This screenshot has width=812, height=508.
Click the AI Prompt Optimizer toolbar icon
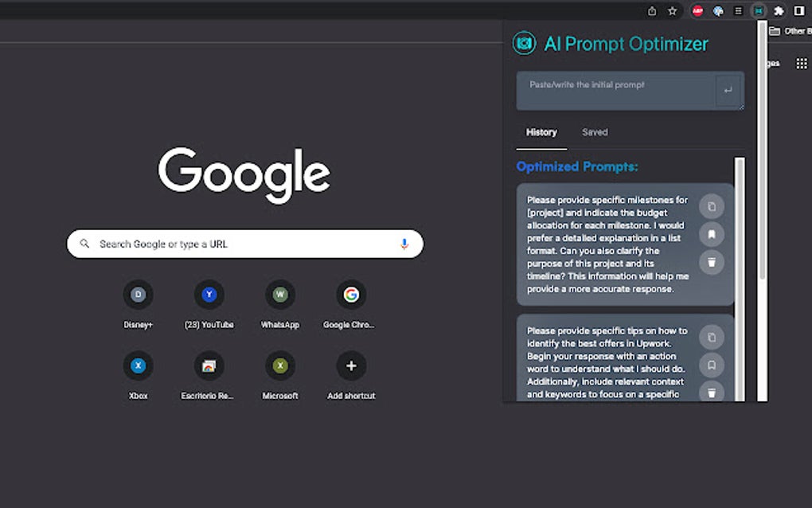(x=758, y=10)
